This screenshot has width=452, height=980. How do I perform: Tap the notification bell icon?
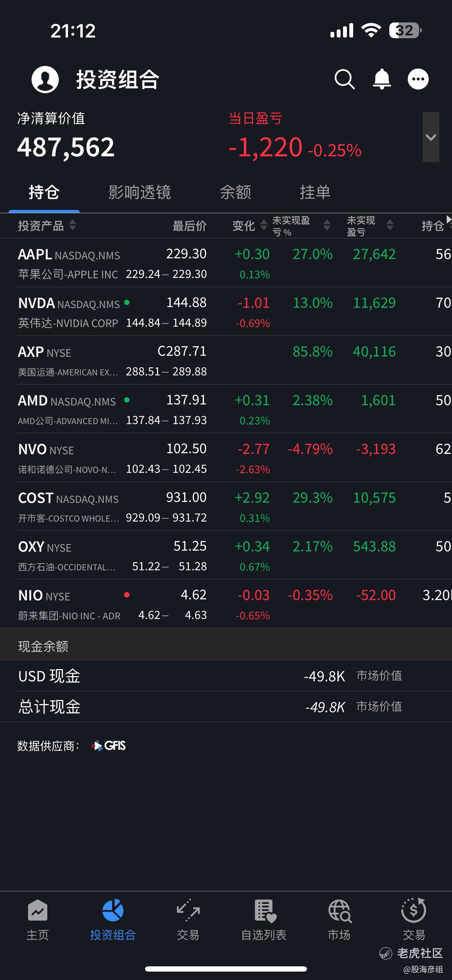[382, 79]
